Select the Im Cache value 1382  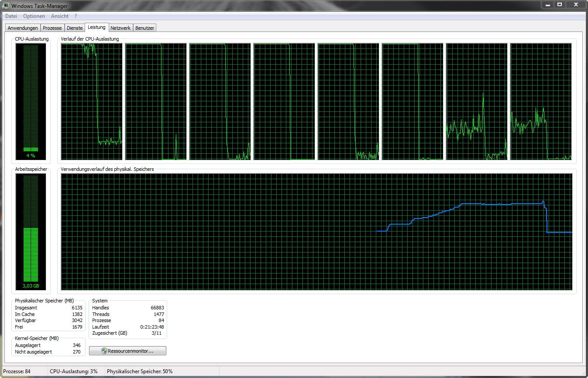(77, 314)
